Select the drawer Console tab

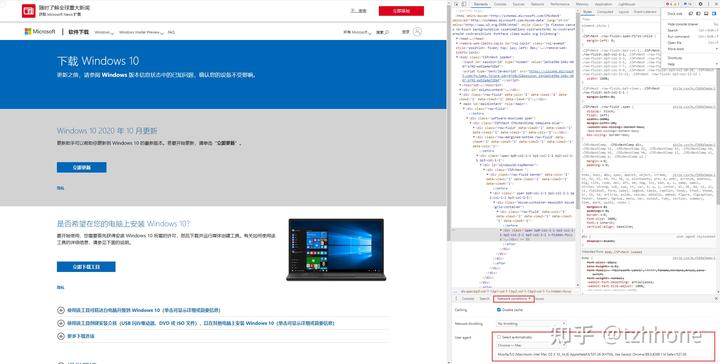click(x=468, y=299)
